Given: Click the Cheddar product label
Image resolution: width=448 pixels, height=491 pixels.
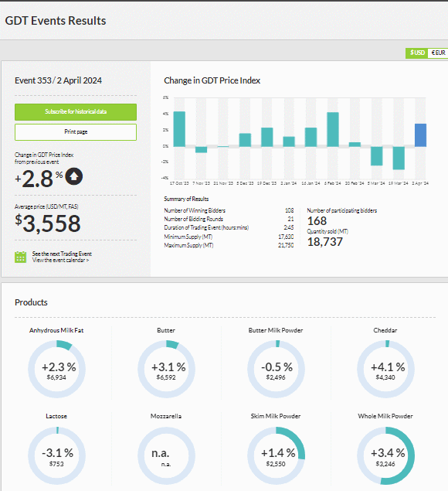Looking at the screenshot, I should tap(385, 330).
